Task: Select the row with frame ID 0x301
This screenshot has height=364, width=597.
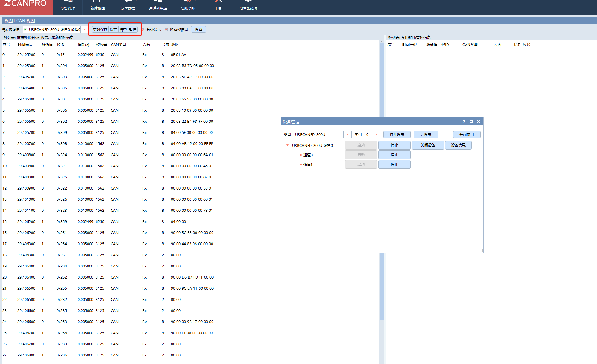Action: click(190, 99)
